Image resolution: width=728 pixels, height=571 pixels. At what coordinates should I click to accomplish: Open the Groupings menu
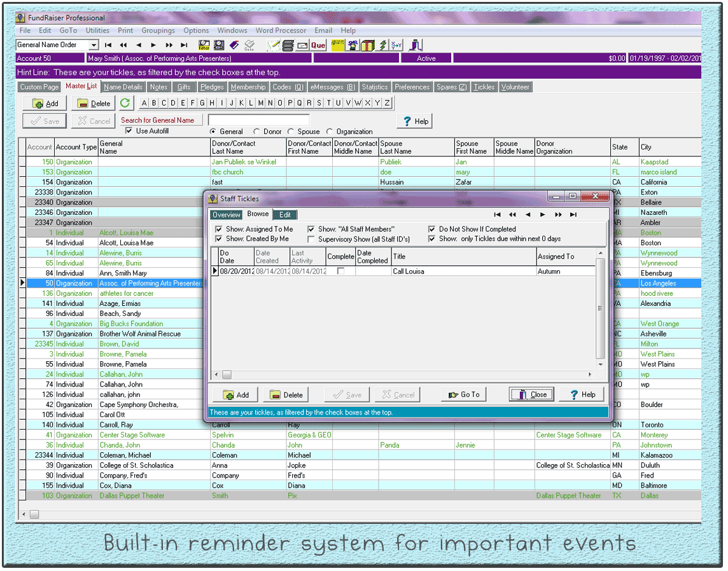pyautogui.click(x=158, y=31)
